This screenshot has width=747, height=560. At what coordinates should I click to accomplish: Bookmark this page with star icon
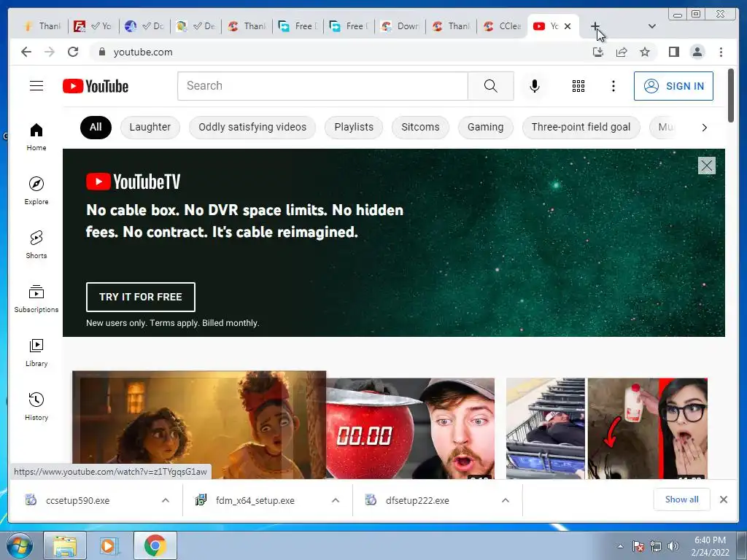[x=645, y=52]
